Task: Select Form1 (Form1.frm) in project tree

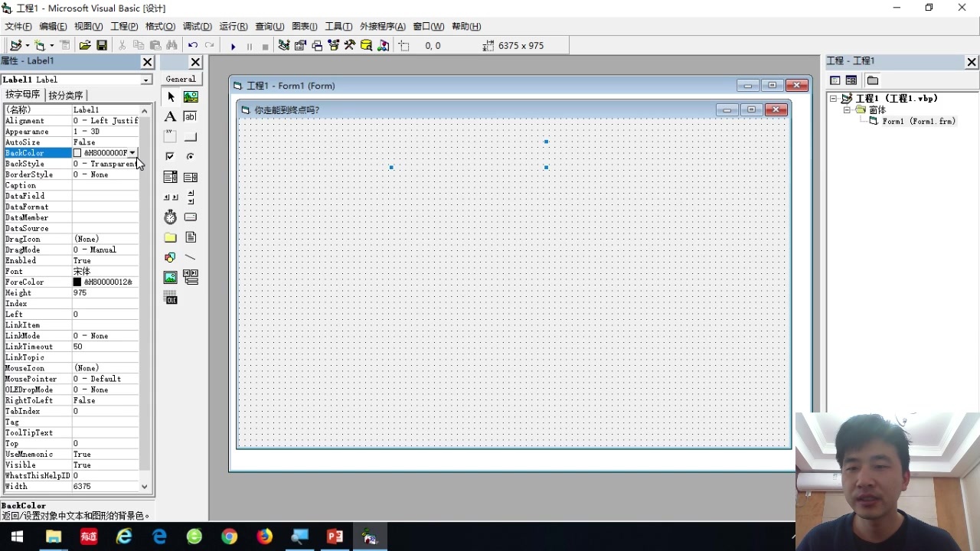Action: (919, 121)
